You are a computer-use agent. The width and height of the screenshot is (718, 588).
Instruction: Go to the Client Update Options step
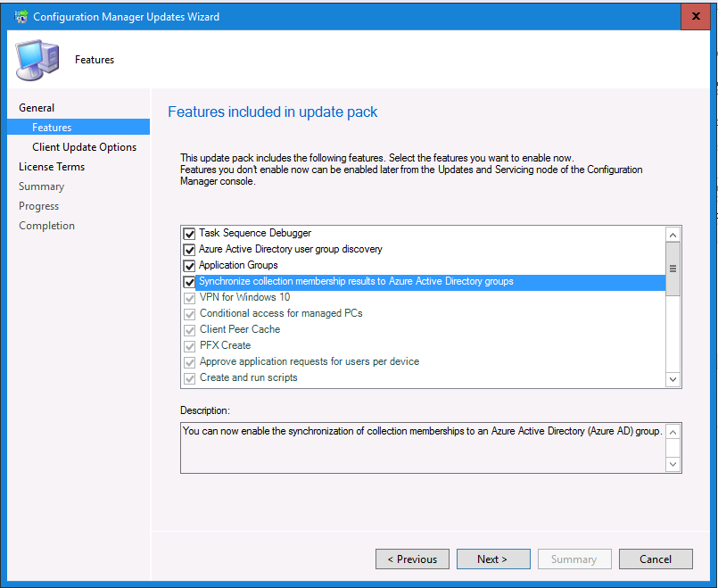tap(84, 147)
